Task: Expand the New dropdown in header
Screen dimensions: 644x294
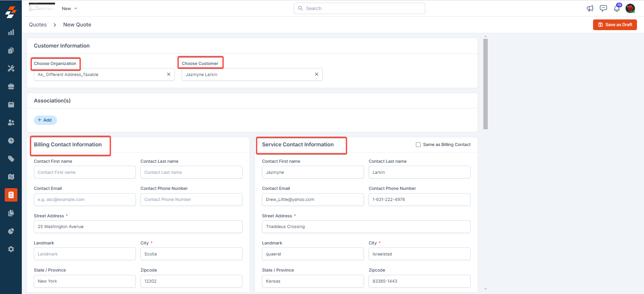Action: [x=69, y=8]
